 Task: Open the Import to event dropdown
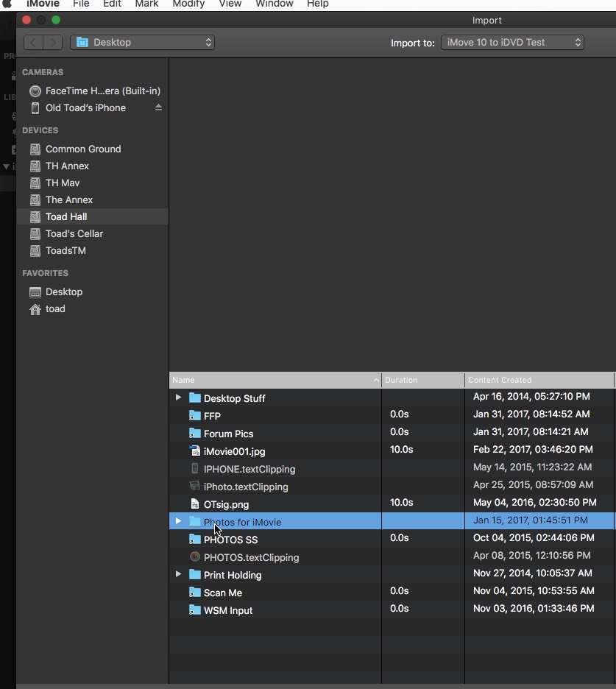pyautogui.click(x=512, y=42)
